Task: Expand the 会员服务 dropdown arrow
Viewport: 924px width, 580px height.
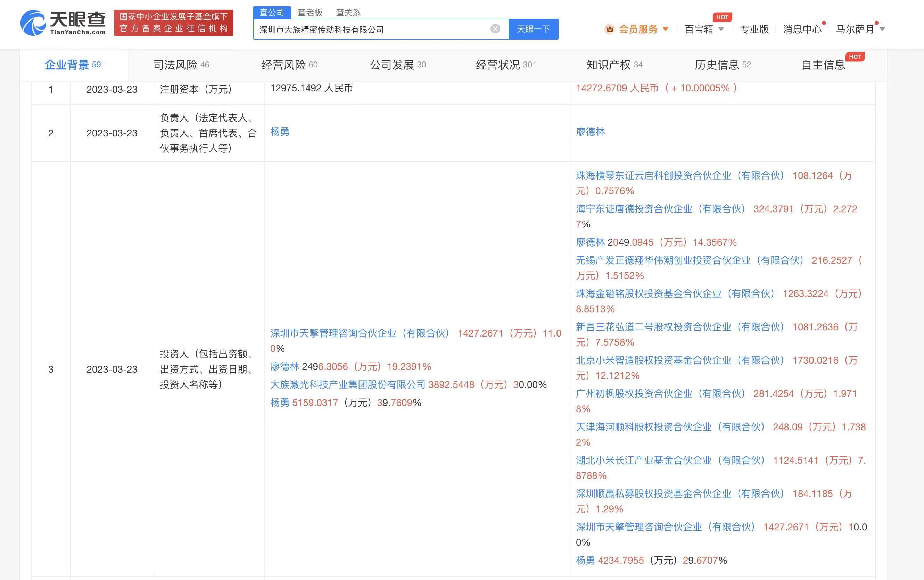Action: [x=666, y=29]
